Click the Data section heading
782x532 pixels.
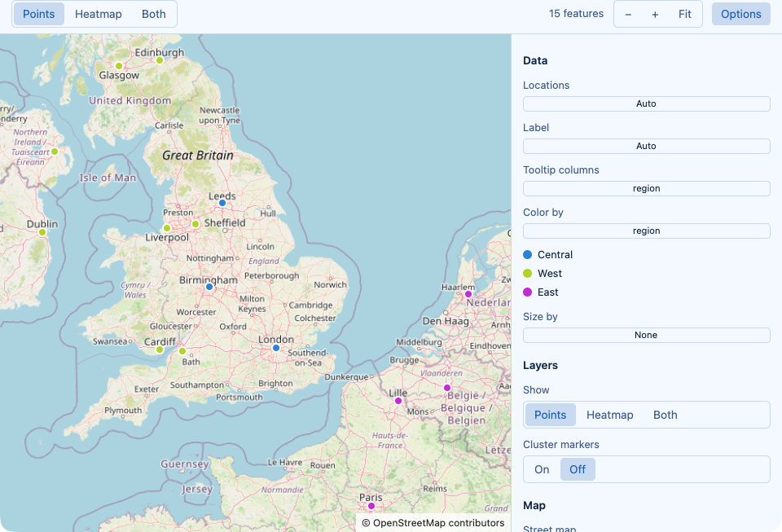click(535, 61)
